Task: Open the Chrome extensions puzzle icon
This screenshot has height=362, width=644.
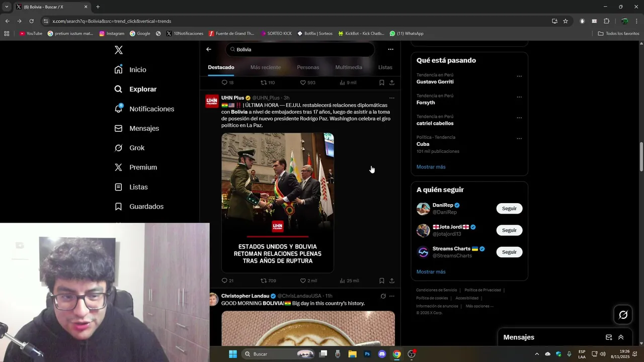Action: click(606, 21)
